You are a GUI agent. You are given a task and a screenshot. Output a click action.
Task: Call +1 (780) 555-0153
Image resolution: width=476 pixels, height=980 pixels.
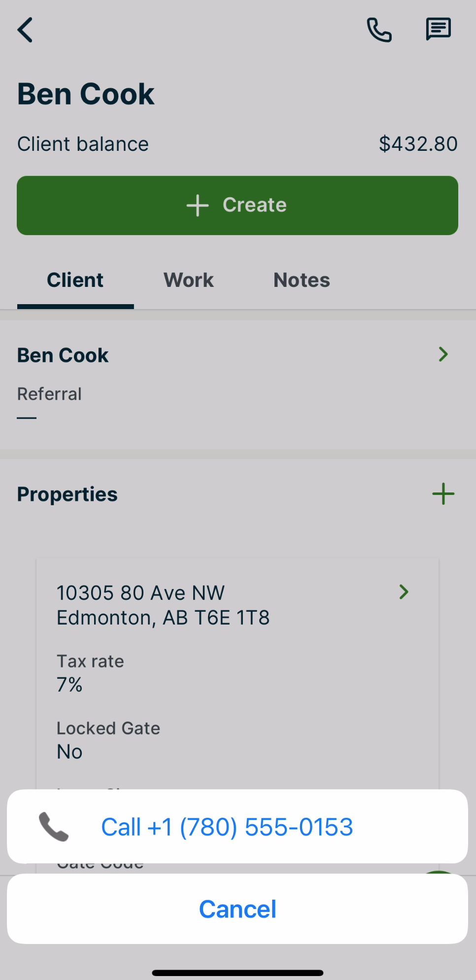227,827
